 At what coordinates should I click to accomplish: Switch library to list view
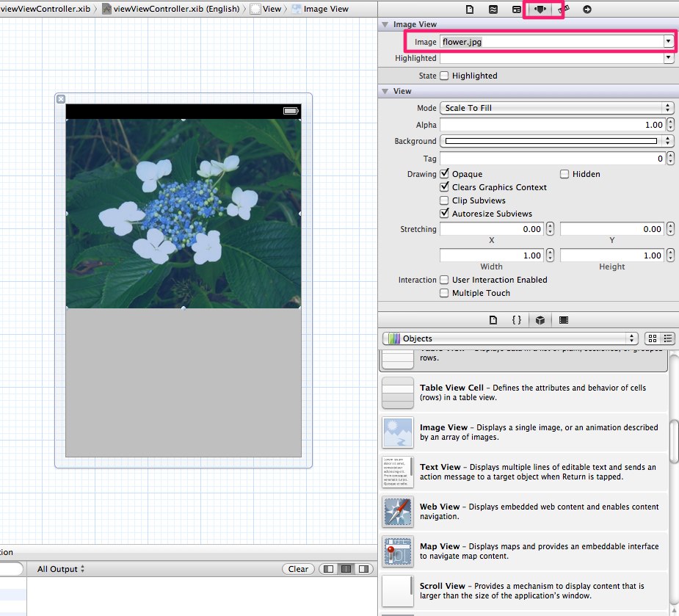click(x=668, y=338)
